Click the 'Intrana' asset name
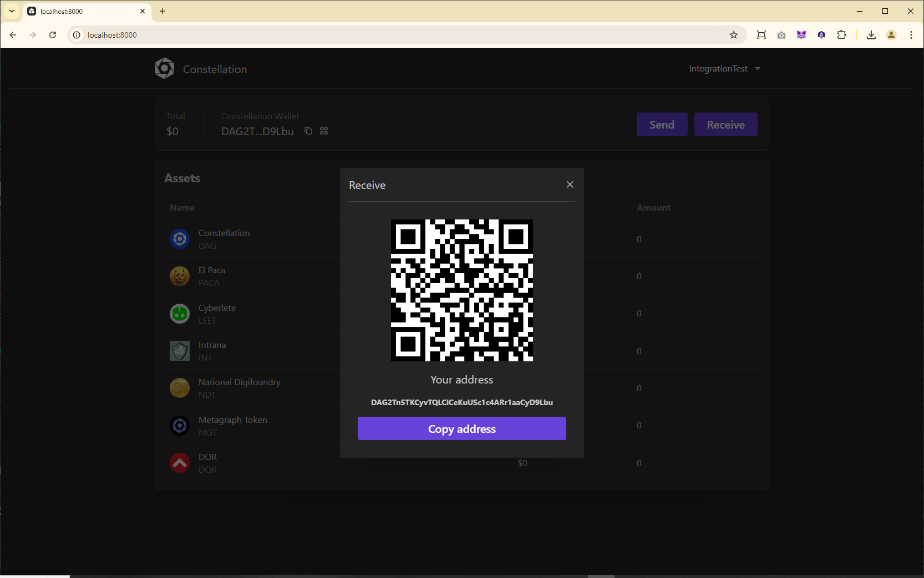Image resolution: width=924 pixels, height=578 pixels. click(212, 345)
